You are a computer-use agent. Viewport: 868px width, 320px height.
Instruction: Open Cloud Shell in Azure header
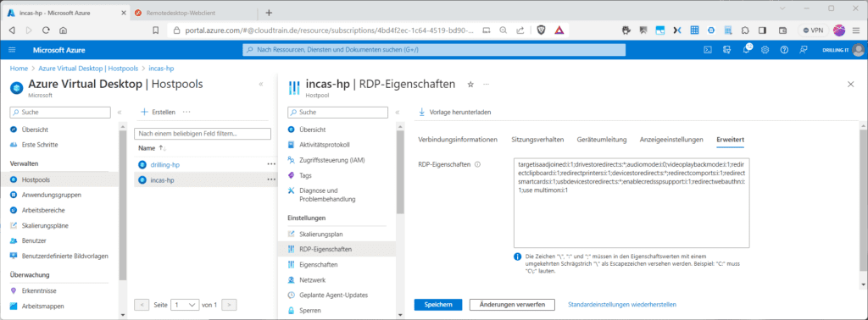(708, 50)
